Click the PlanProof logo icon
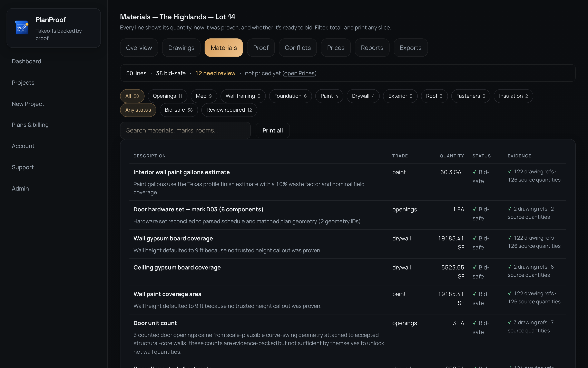 click(22, 28)
